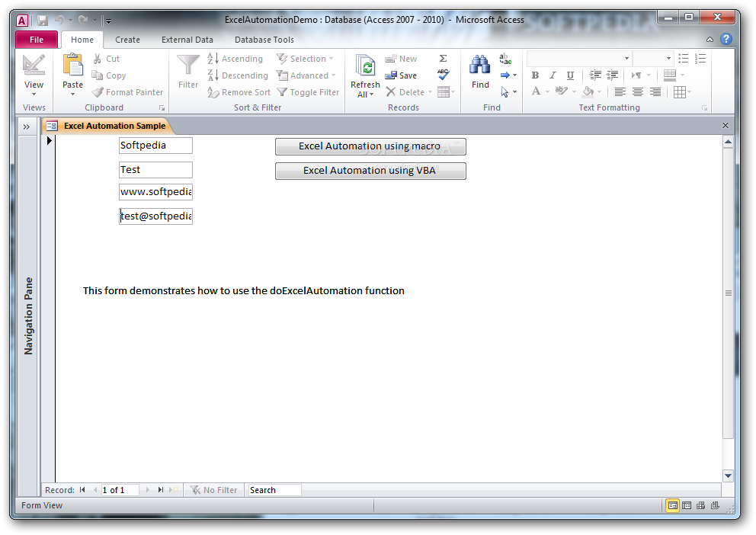
Task: Open the File tab
Action: 37,40
